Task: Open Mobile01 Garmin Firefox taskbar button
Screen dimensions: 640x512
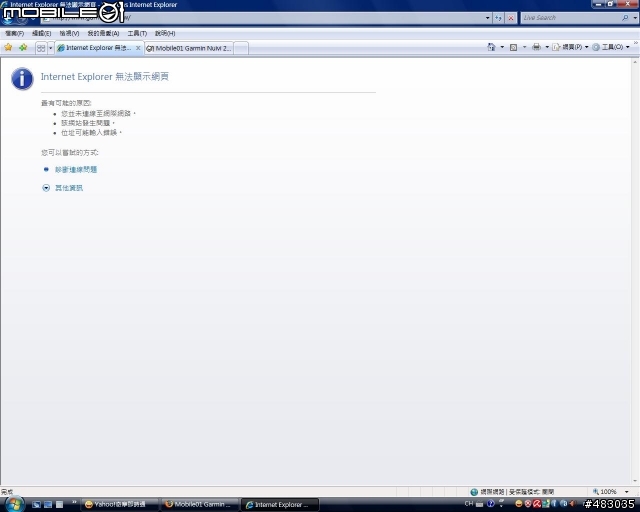Action: coord(200,505)
